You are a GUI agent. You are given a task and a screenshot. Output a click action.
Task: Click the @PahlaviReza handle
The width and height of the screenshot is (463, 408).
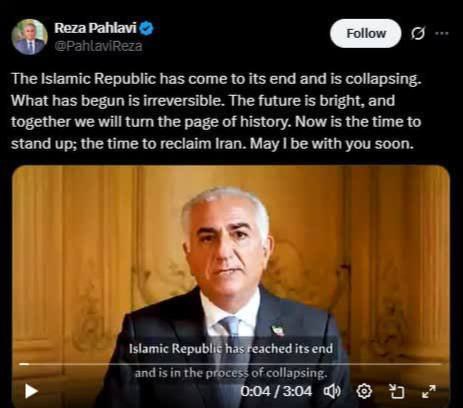point(98,46)
